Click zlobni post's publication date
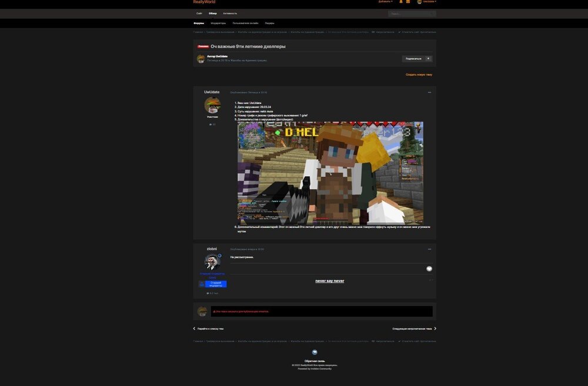The height and width of the screenshot is (386, 588). [247, 249]
